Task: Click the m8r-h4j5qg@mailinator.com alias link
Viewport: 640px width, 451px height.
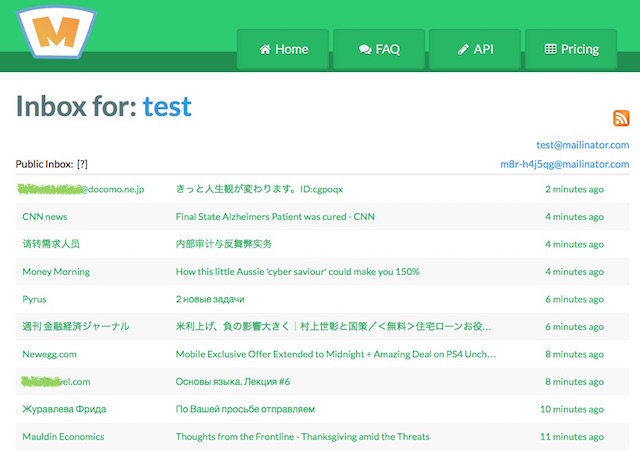Action: pos(564,164)
